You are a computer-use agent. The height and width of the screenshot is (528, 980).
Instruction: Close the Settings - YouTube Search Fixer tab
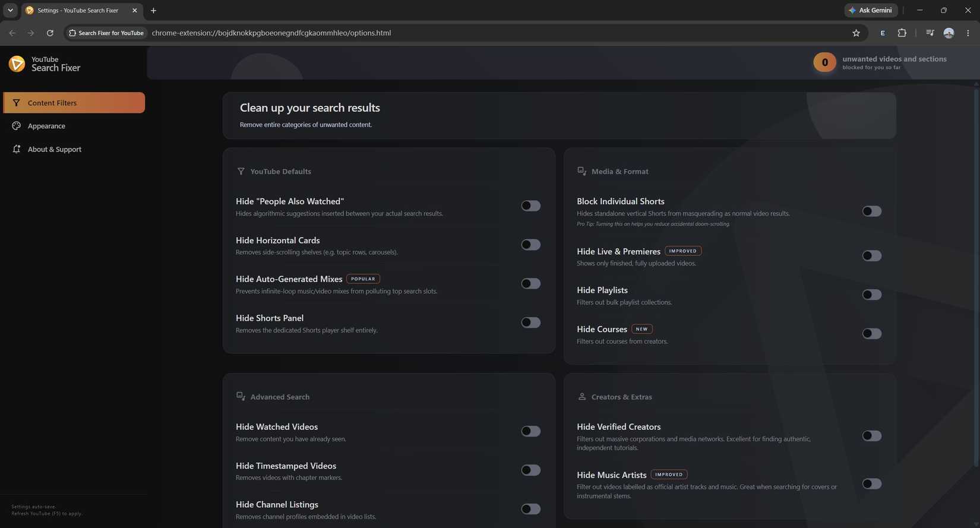pyautogui.click(x=135, y=11)
